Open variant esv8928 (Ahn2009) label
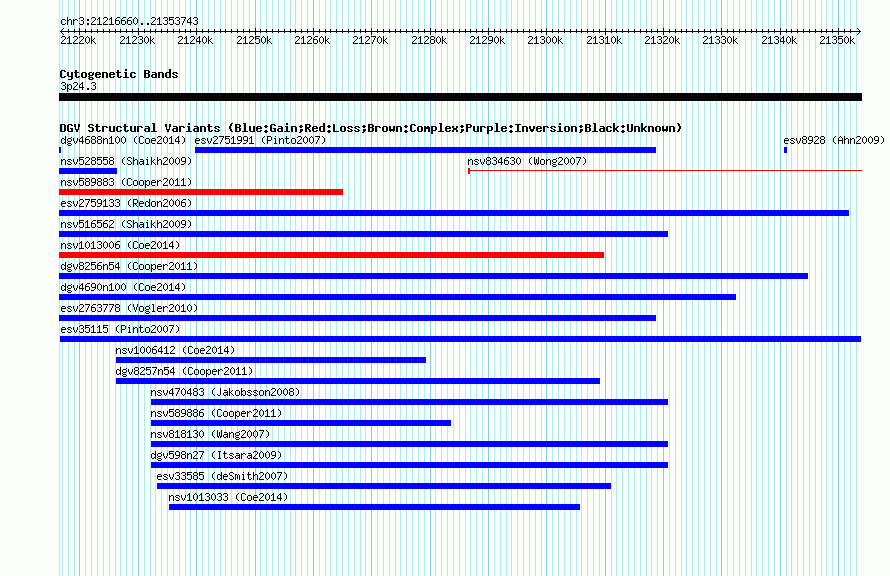Screen dimensions: 890x576 click(834, 140)
